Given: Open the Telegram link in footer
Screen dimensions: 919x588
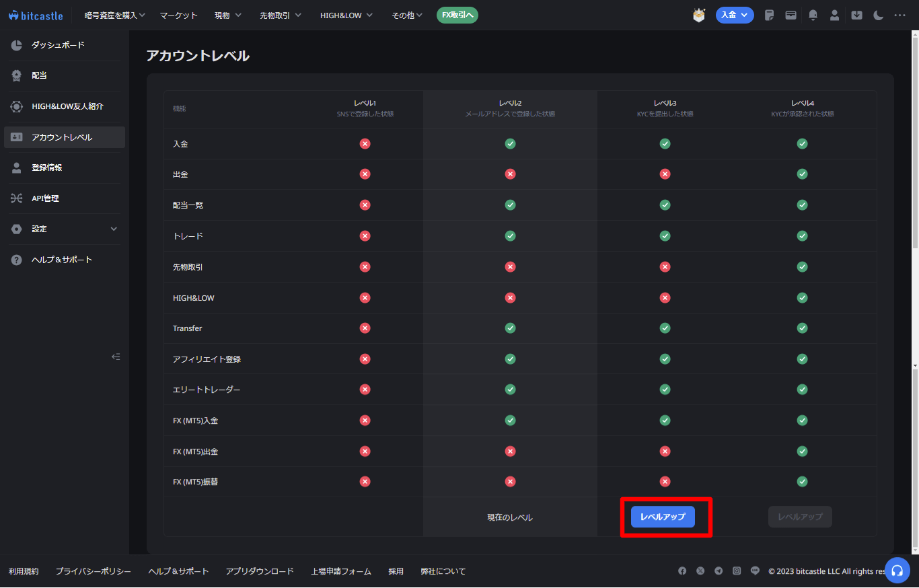Looking at the screenshot, I should tap(719, 571).
